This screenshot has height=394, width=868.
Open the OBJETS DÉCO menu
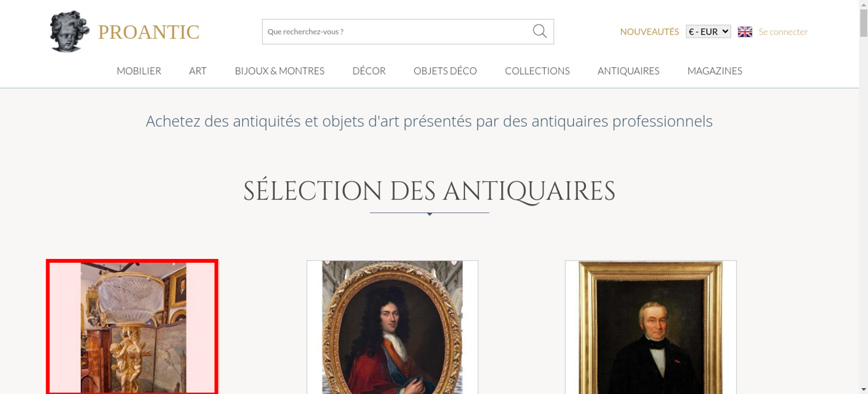tap(445, 71)
